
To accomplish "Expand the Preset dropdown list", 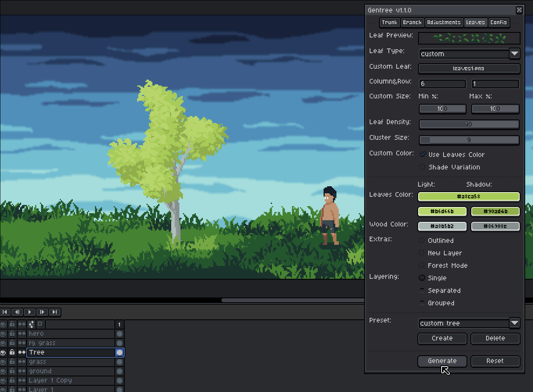I will [x=514, y=323].
